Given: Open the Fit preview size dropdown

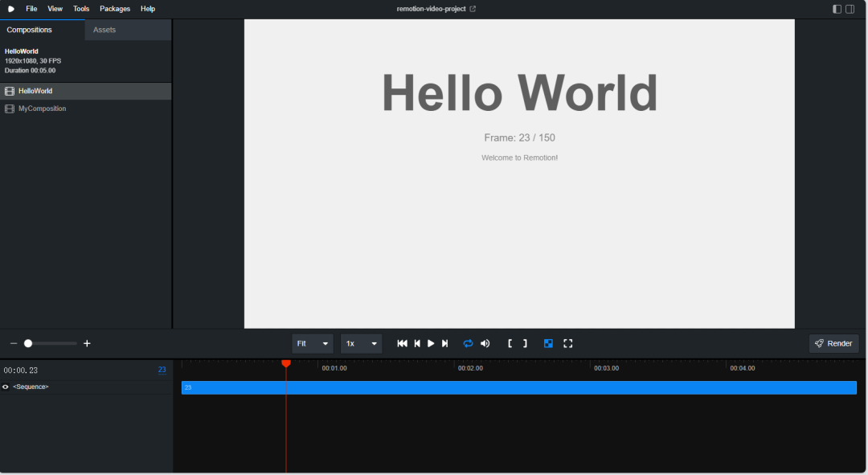Looking at the screenshot, I should [x=313, y=344].
